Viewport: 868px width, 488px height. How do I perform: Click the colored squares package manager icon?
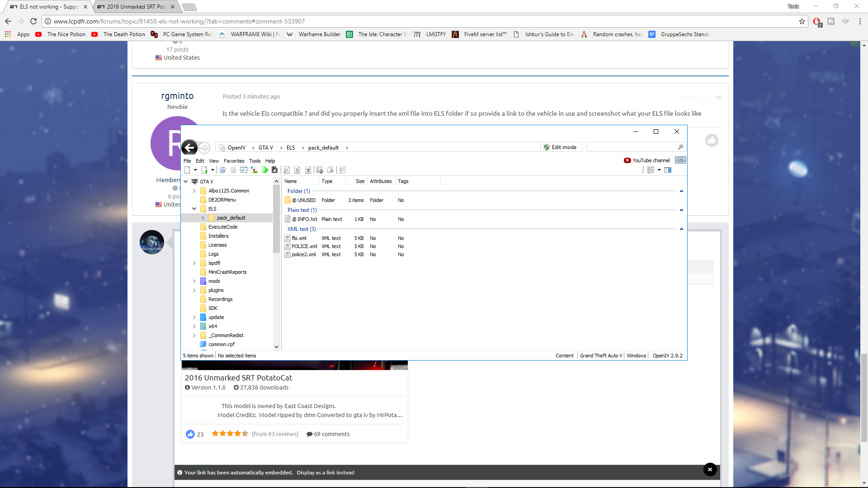[254, 170]
